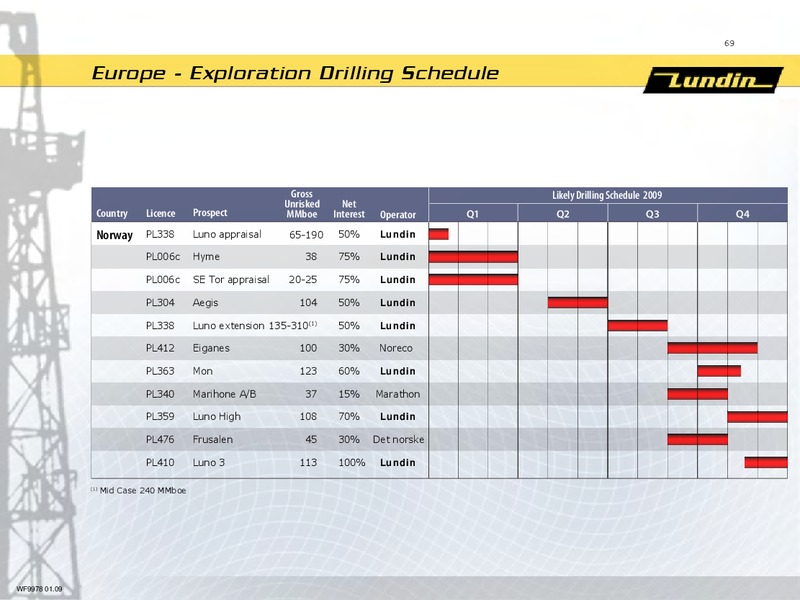Click the Q3 column header

coord(653,214)
